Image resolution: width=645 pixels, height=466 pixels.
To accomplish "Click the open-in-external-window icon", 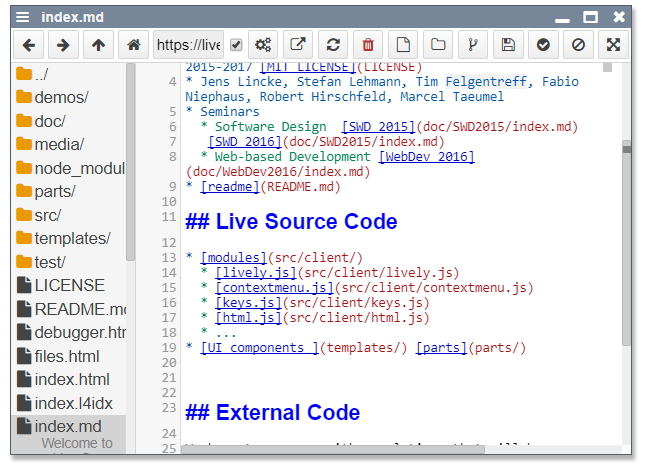I will tap(298, 45).
